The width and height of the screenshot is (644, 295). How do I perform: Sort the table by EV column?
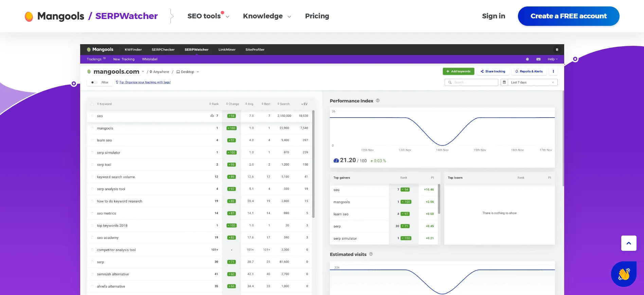[304, 104]
